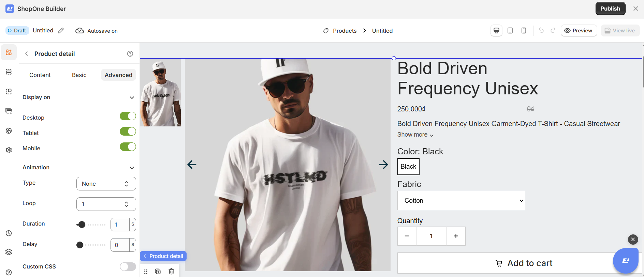Go back from Product detail panel
Image resolution: width=644 pixels, height=277 pixels.
point(27,54)
